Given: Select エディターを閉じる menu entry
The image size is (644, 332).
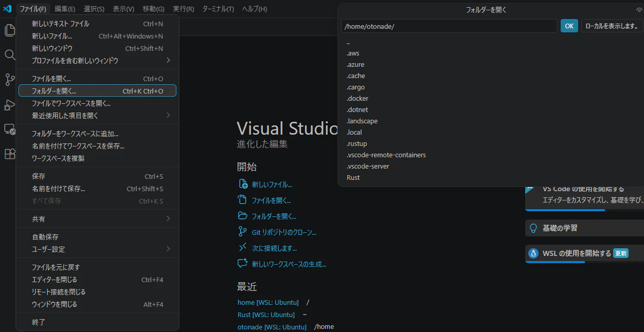Looking at the screenshot, I should pyautogui.click(x=98, y=280).
